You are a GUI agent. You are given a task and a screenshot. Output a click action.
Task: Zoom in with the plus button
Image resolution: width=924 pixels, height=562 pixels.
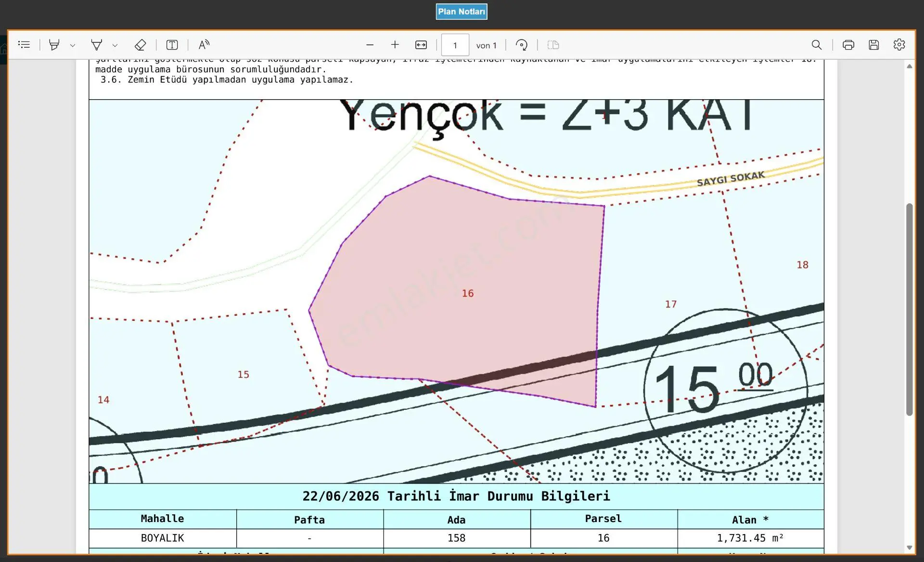(395, 45)
